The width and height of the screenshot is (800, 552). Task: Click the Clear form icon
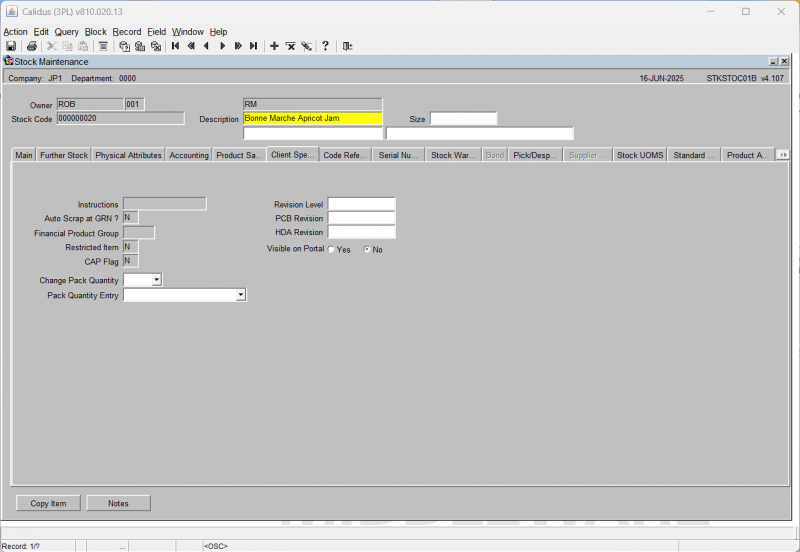(103, 46)
